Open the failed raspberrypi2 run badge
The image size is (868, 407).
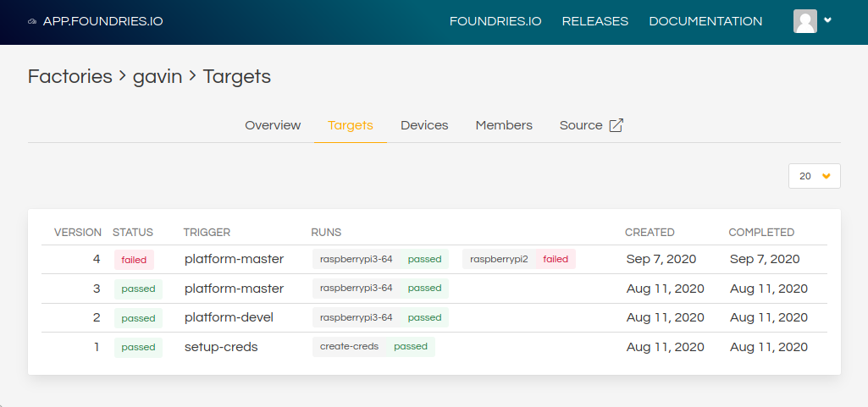(519, 259)
